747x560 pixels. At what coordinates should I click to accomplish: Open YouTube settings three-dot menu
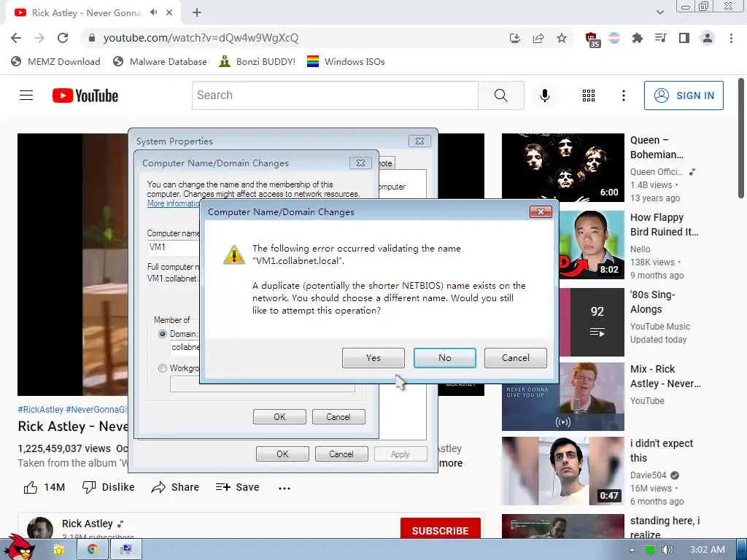pos(623,96)
